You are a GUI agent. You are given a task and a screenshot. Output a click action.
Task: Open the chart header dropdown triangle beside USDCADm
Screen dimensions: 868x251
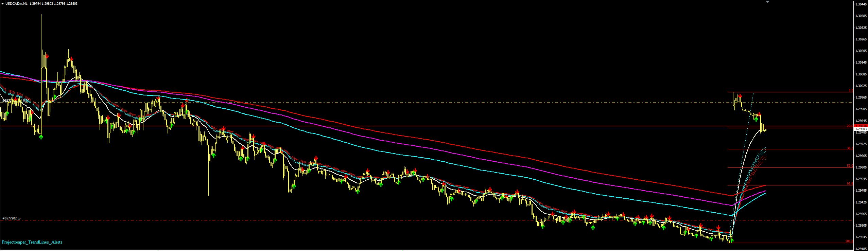(2, 4)
